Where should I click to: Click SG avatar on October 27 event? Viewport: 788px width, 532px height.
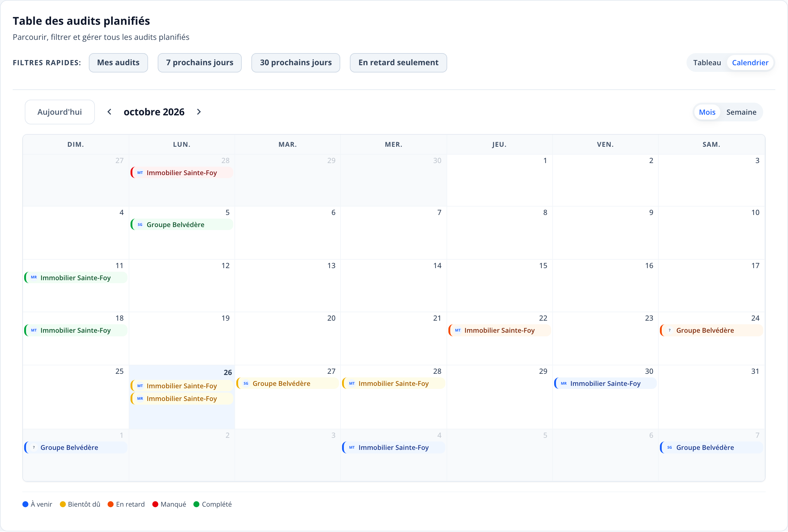pos(246,383)
